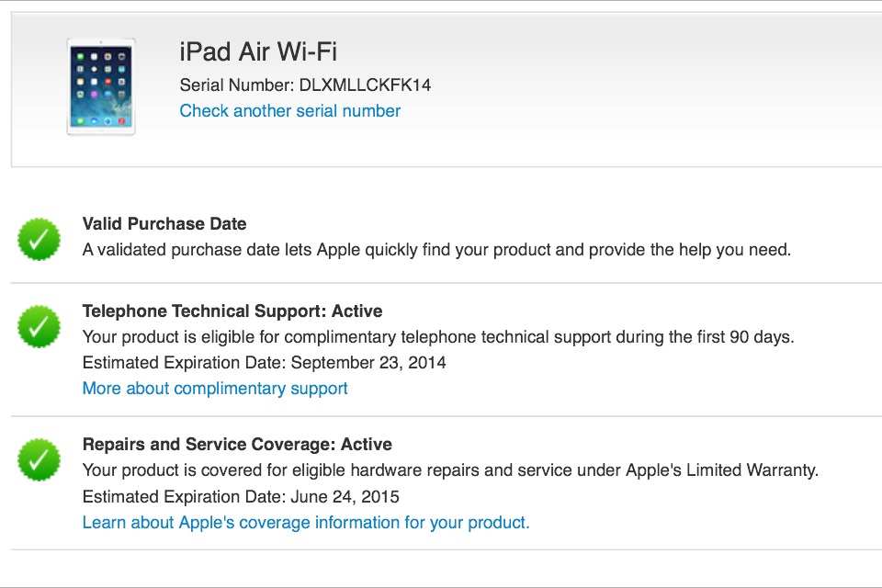Click green checkmark beside Repairs and Service Coverage
This screenshot has width=882, height=588.
[40, 459]
